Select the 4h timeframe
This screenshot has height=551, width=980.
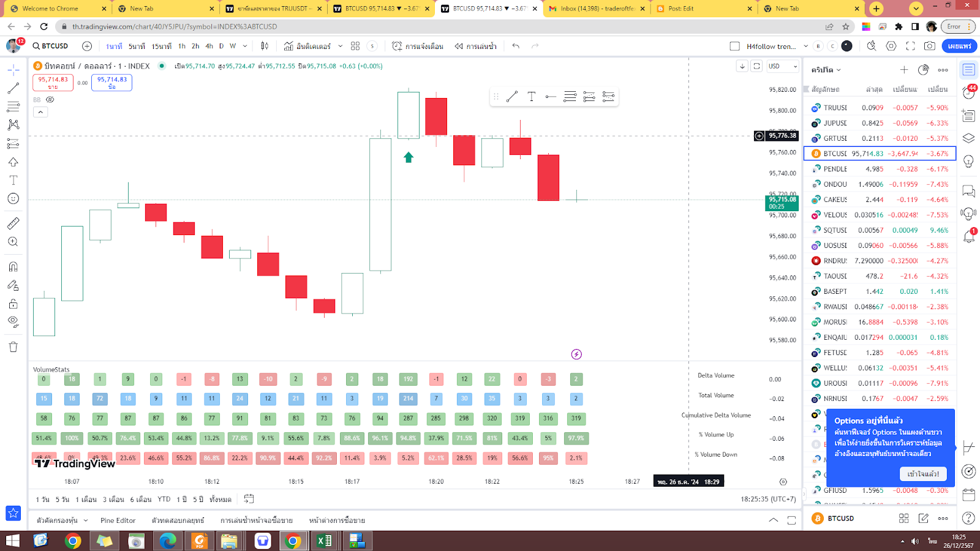pyautogui.click(x=209, y=46)
